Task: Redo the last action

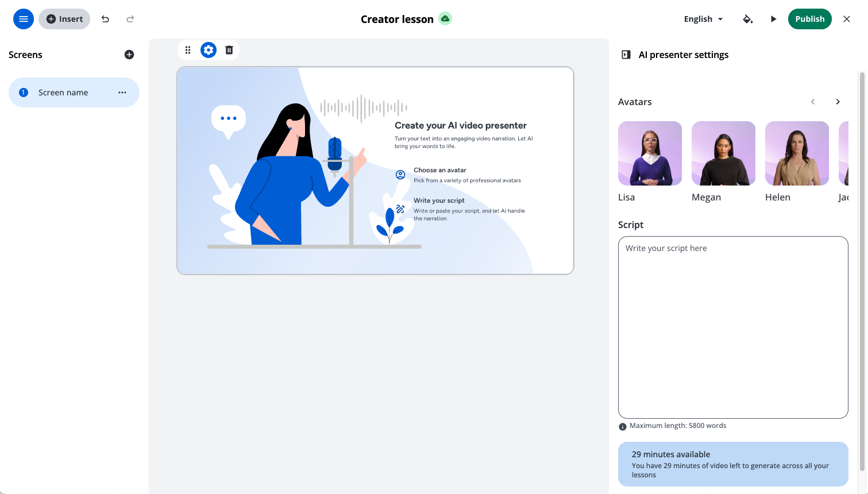Action: pyautogui.click(x=130, y=19)
